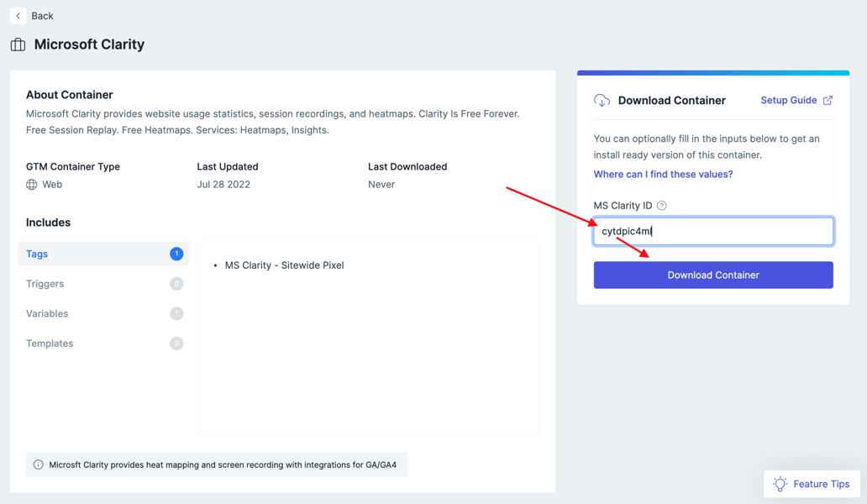867x504 pixels.
Task: Click the info icon in the bottom note
Action: tap(38, 465)
